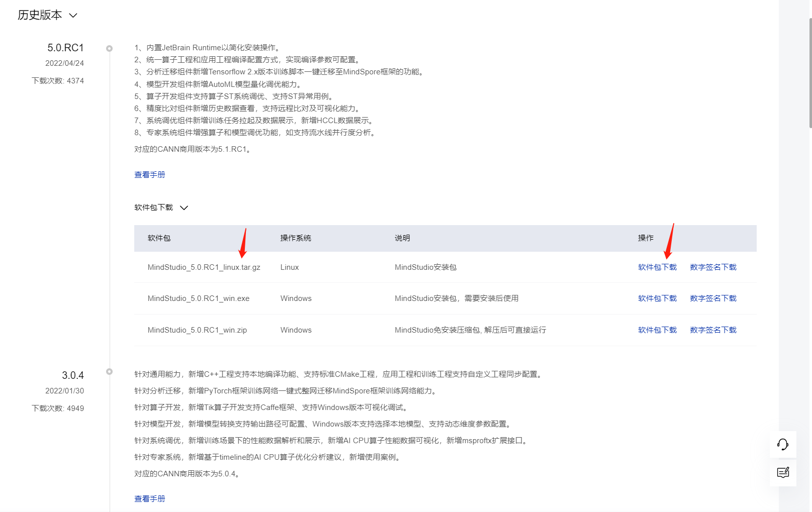The width and height of the screenshot is (812, 512).
Task: Collapse the 软件包下载 section chevron
Action: pos(184,208)
